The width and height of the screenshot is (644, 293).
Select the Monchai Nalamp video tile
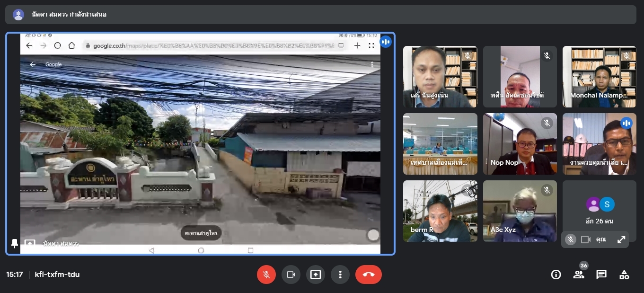(599, 77)
